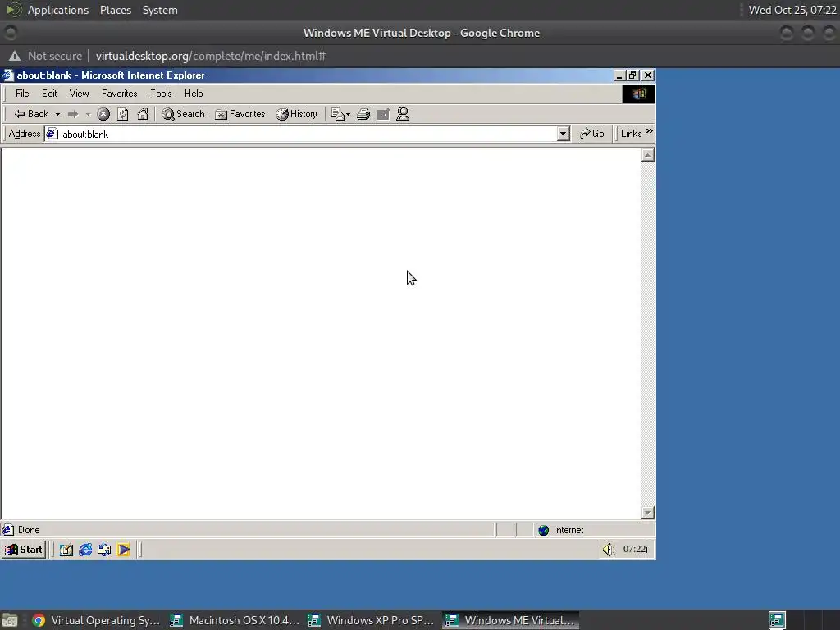Viewport: 840px width, 630px height.
Task: Click the 07:22 tray clock
Action: point(636,549)
